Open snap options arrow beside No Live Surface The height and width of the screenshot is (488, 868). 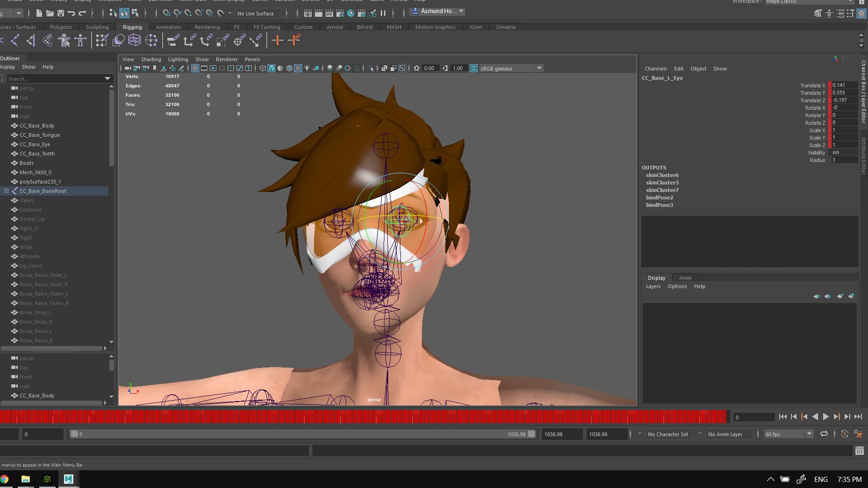tap(230, 13)
